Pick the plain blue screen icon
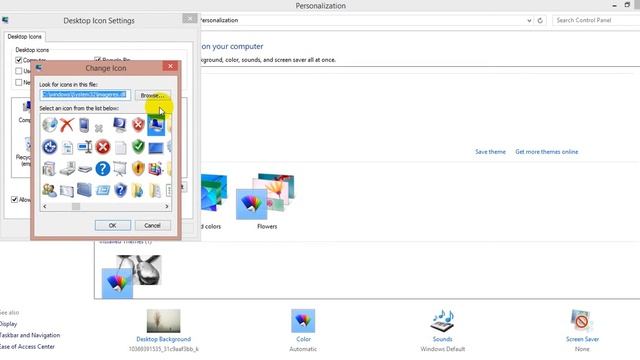The width and height of the screenshot is (640, 360). (x=156, y=148)
